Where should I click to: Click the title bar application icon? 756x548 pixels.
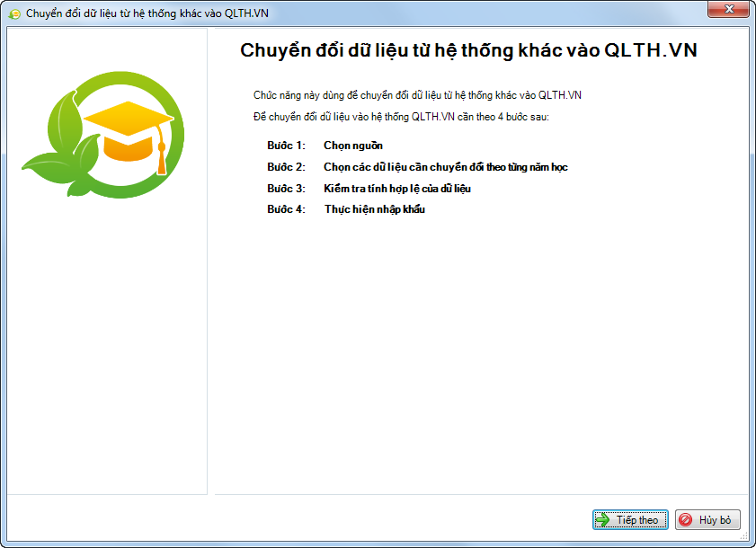(x=14, y=13)
